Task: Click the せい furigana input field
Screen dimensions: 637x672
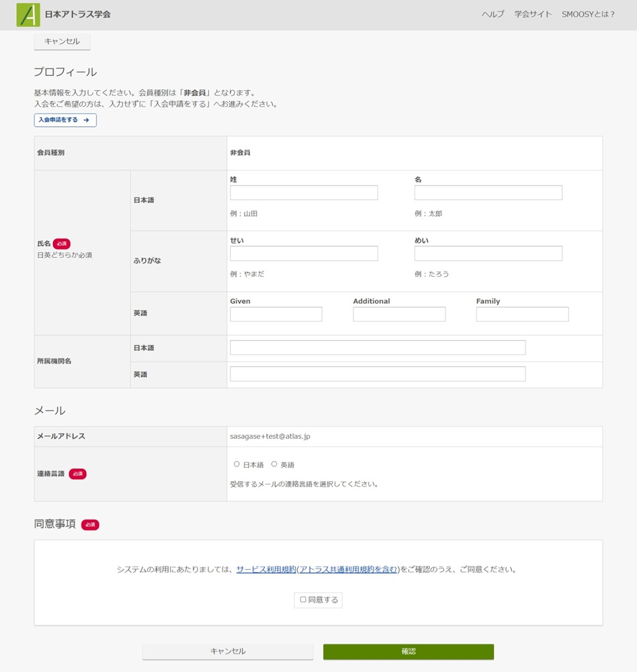Action: (x=304, y=253)
